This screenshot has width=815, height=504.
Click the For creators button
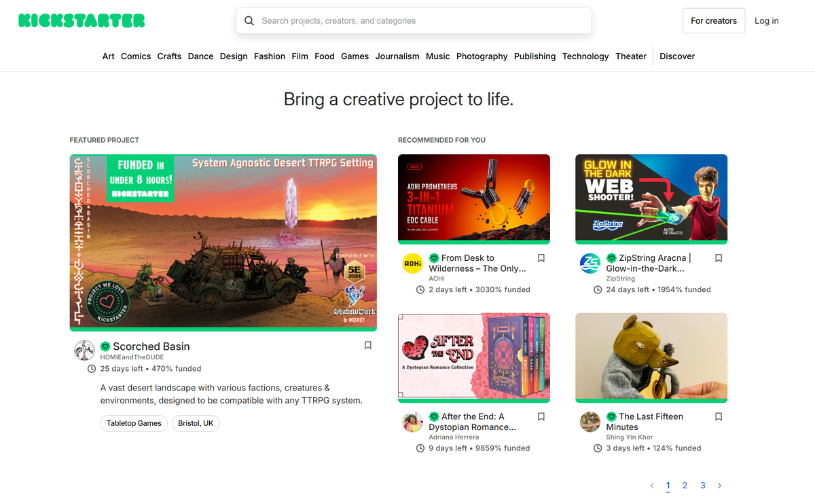pyautogui.click(x=714, y=21)
